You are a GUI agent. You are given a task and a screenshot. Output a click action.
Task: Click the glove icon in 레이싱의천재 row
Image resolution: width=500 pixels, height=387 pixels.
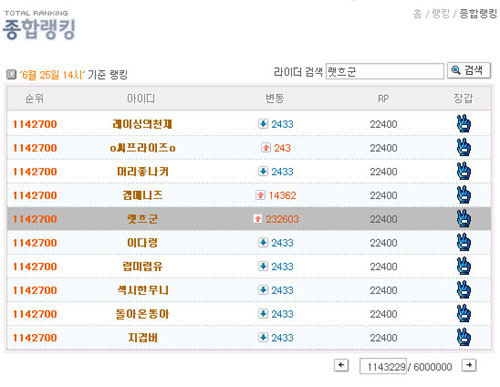point(463,124)
